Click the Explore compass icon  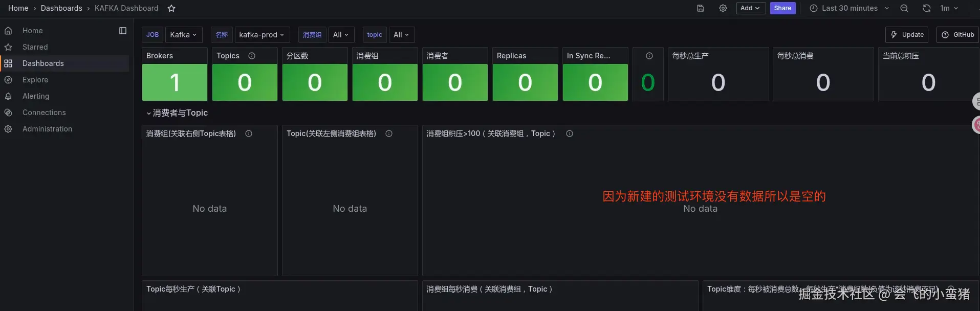pyautogui.click(x=8, y=80)
